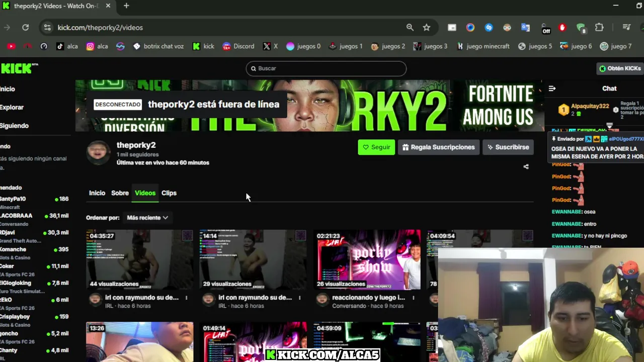Click the KICK logo in the header
This screenshot has width=644, height=362.
(x=19, y=68)
